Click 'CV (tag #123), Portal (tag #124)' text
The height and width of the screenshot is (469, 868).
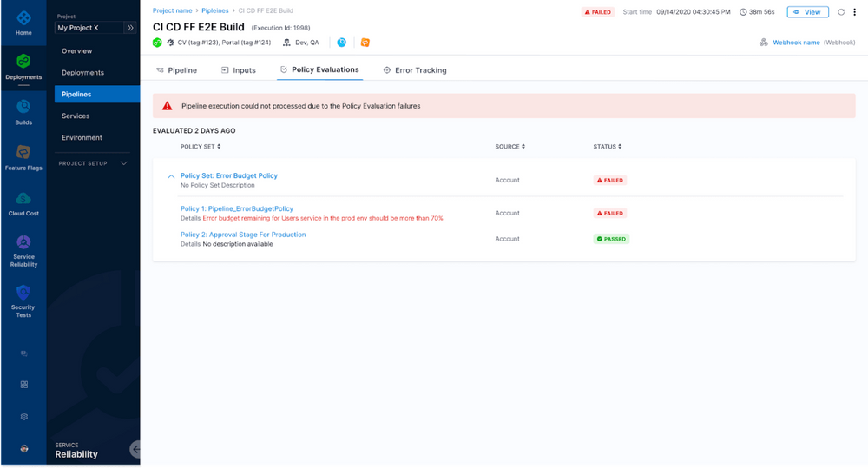click(224, 43)
